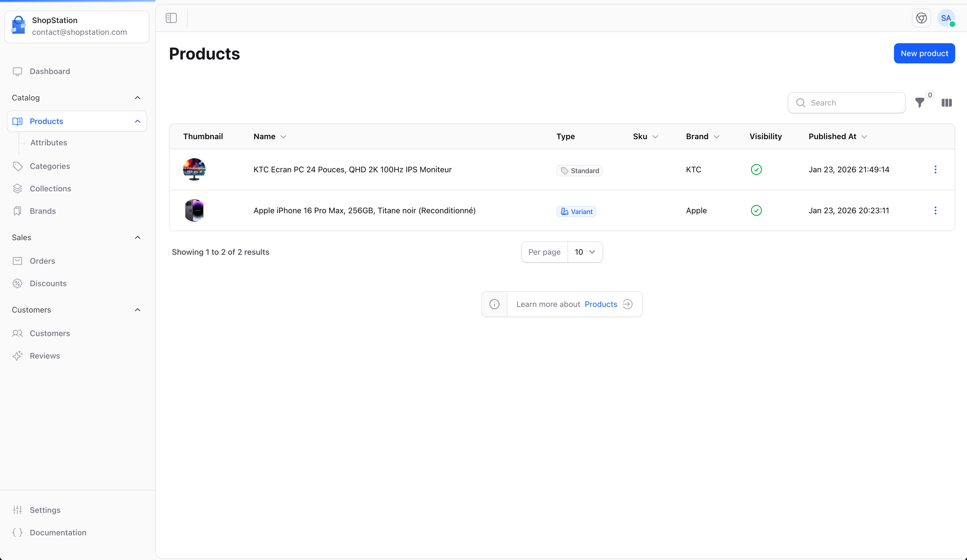967x560 pixels.
Task: Open the SA user avatar menu
Action: tap(946, 18)
